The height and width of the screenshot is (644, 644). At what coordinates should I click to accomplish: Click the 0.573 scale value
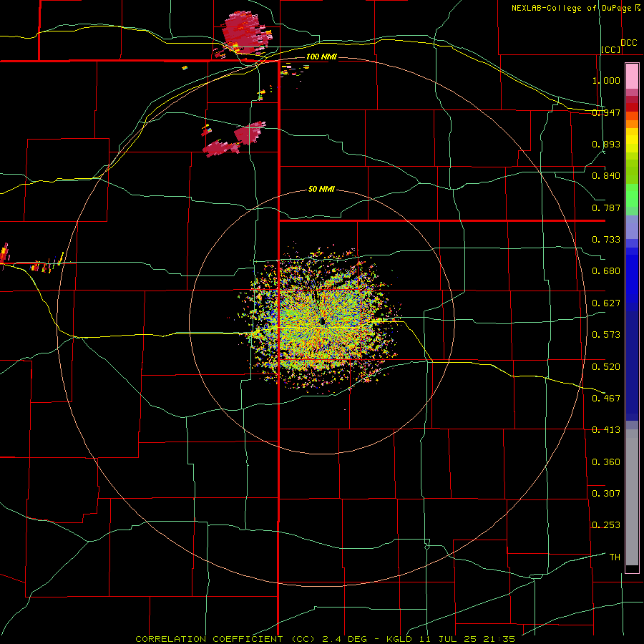point(606,335)
